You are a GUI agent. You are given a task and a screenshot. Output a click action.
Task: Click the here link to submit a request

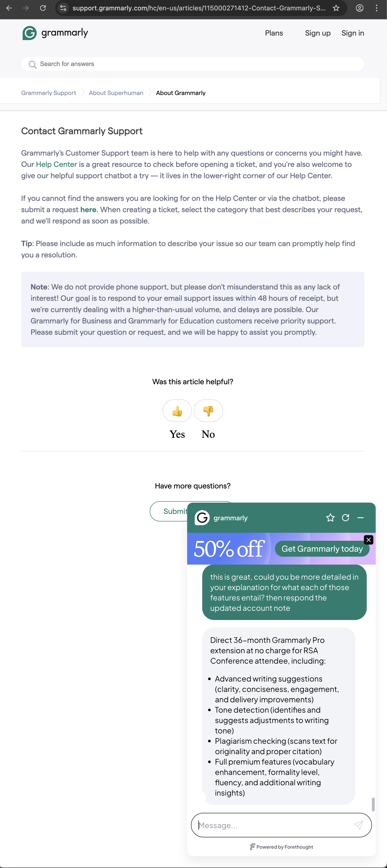[x=88, y=209]
